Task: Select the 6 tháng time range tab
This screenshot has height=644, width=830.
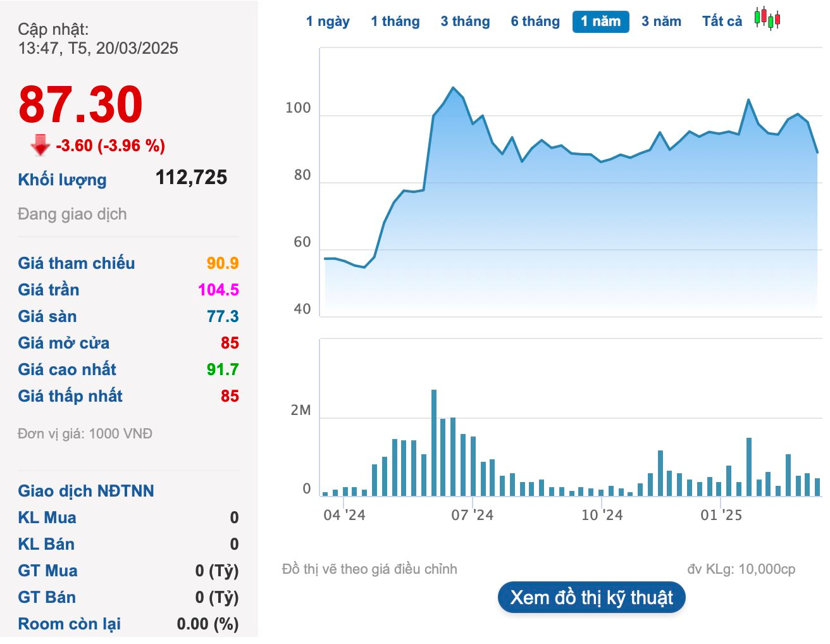Action: pos(535,22)
